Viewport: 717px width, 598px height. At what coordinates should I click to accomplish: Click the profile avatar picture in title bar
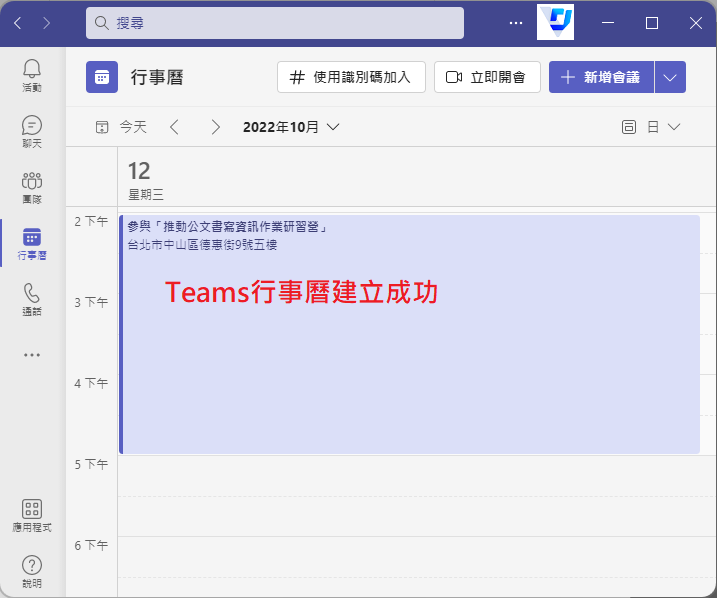pyautogui.click(x=555, y=22)
